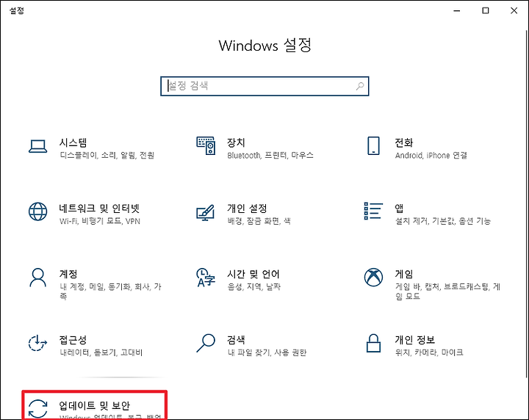Select the 시간 및 언어 title

tap(253, 274)
